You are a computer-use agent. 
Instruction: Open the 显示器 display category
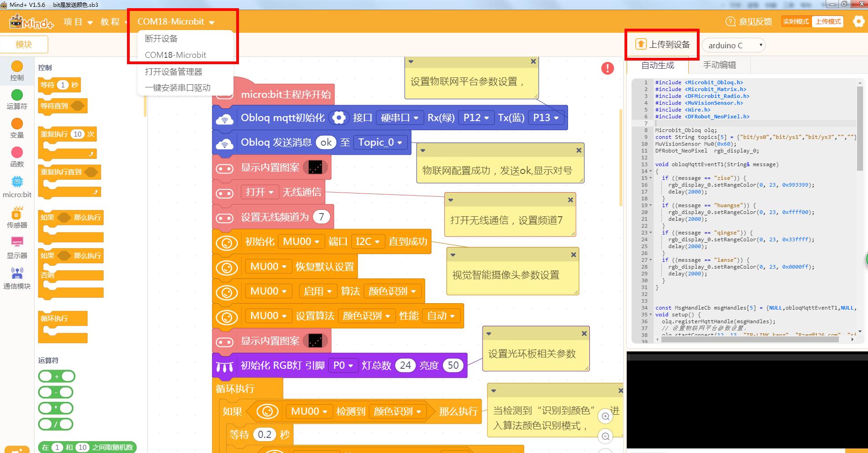[17, 242]
